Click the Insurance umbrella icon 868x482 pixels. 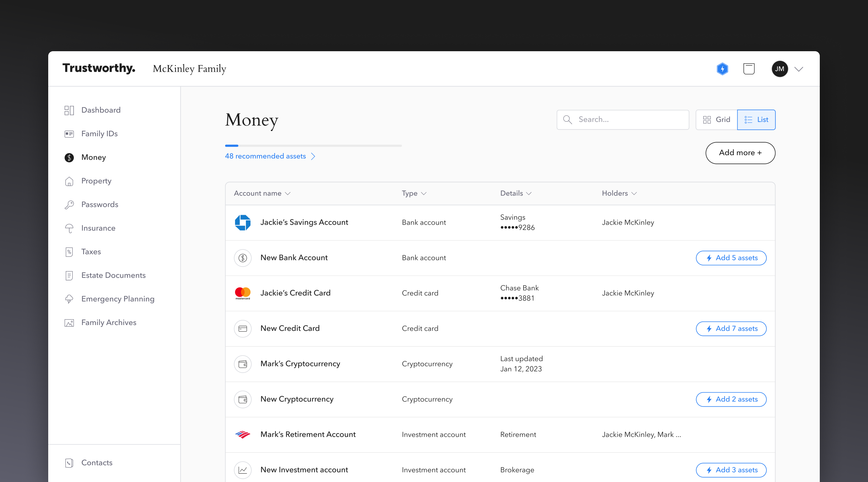(69, 228)
